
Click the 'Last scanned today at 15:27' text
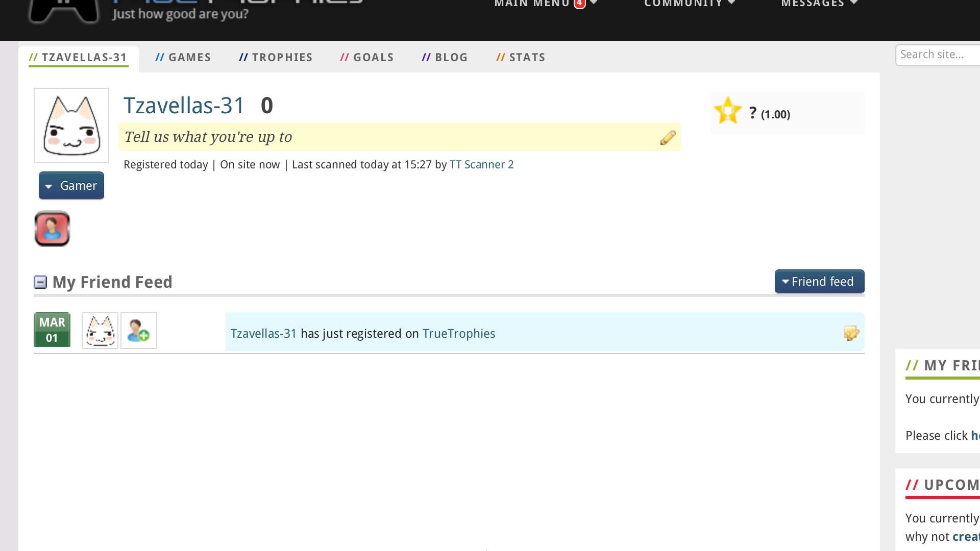(x=362, y=165)
